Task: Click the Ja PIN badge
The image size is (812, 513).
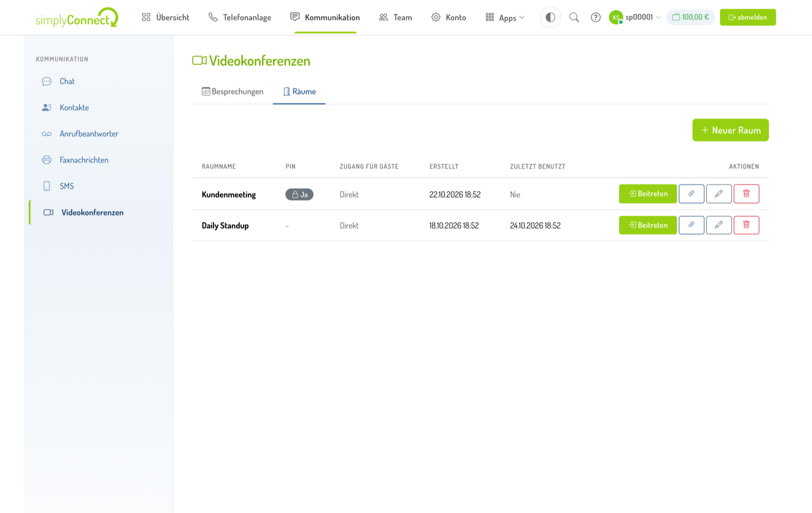Action: [x=299, y=194]
